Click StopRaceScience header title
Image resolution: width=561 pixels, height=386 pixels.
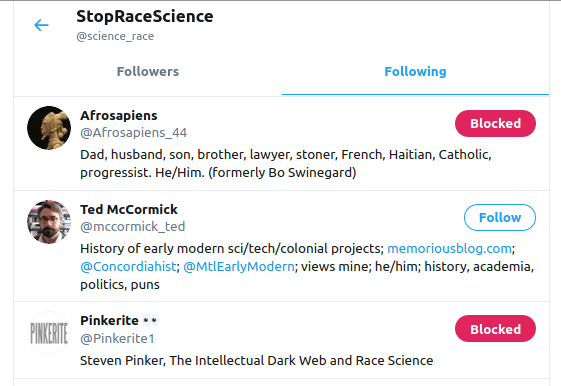coord(145,16)
